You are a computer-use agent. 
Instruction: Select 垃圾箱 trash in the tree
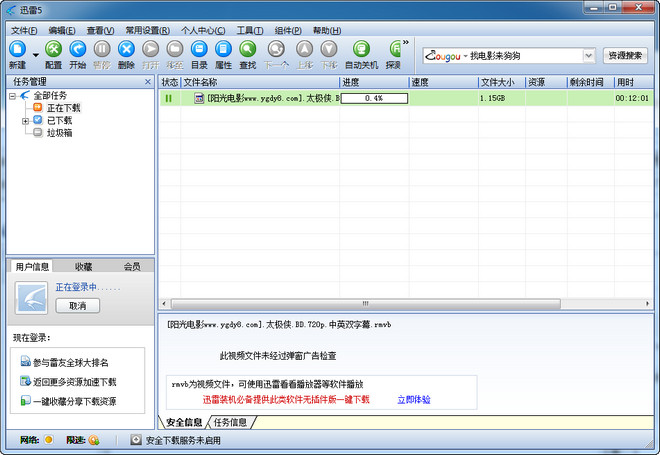point(59,133)
